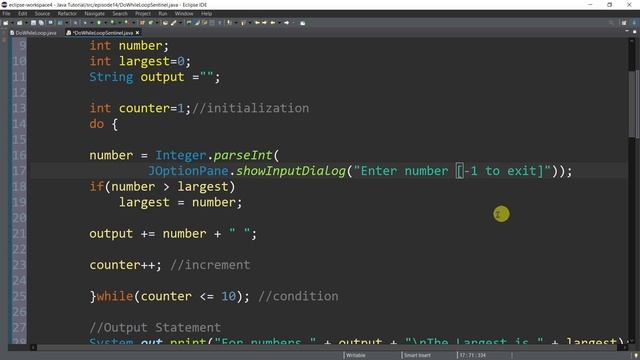The width and height of the screenshot is (640, 360).
Task: Open the Window menu
Action: click(x=184, y=13)
